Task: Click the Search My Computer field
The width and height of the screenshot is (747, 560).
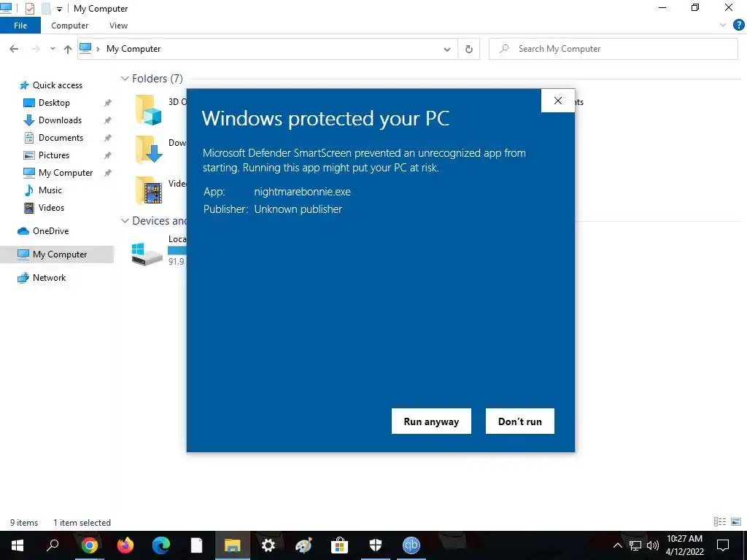Action: coord(613,49)
